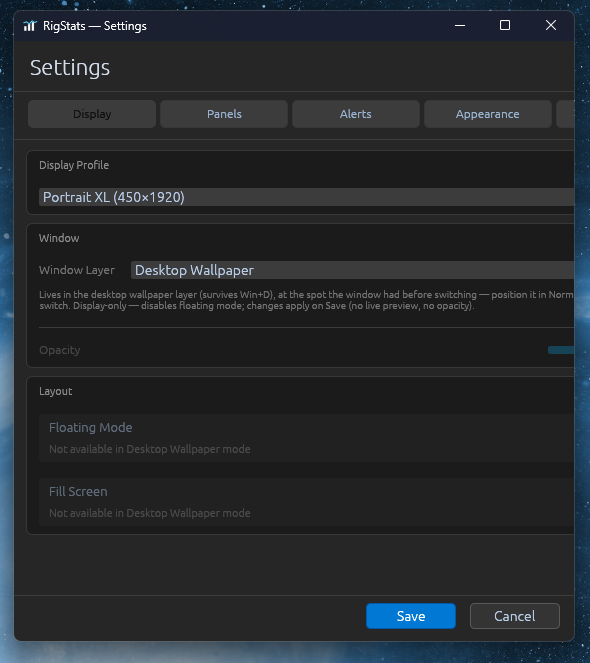The image size is (590, 663).
Task: Expand the Window Layer Desktop Wallpaper dropdown
Action: tap(352, 270)
